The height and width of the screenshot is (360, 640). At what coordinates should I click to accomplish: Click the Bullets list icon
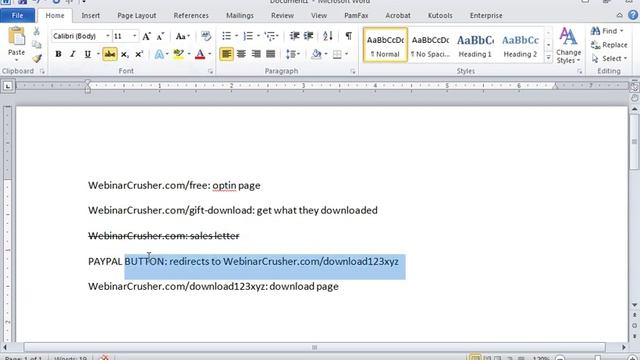pyautogui.click(x=227, y=36)
